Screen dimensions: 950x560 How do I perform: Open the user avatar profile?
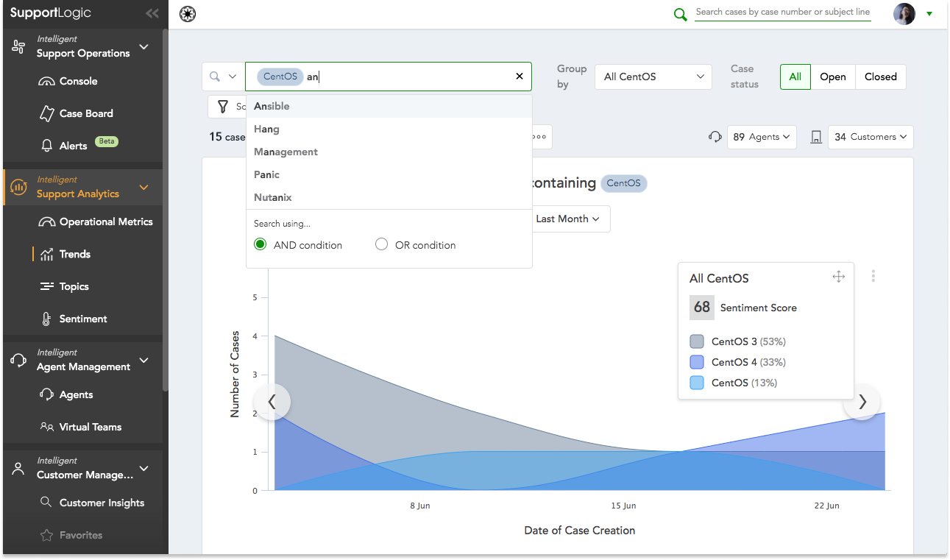(x=904, y=14)
